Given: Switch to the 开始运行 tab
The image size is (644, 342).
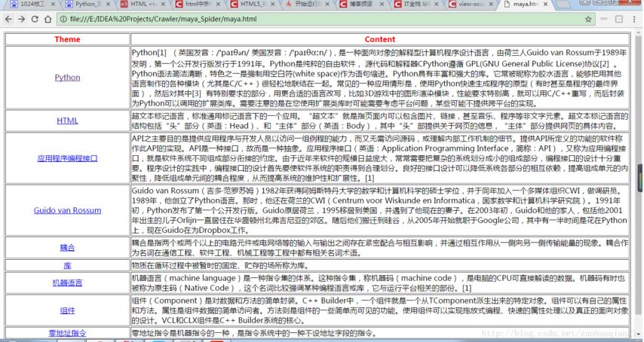Looking at the screenshot, I should [307, 4].
